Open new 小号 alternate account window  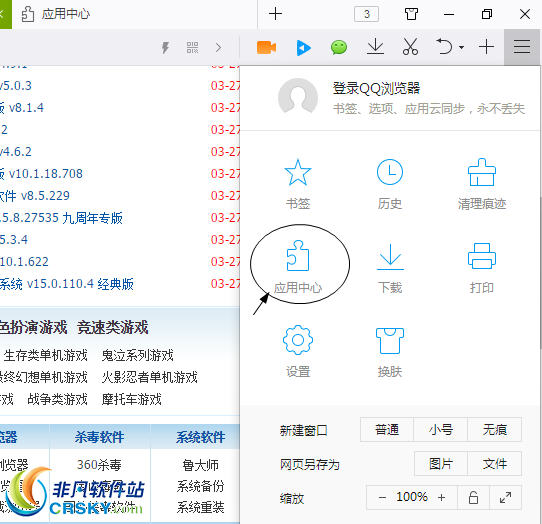coord(441,430)
